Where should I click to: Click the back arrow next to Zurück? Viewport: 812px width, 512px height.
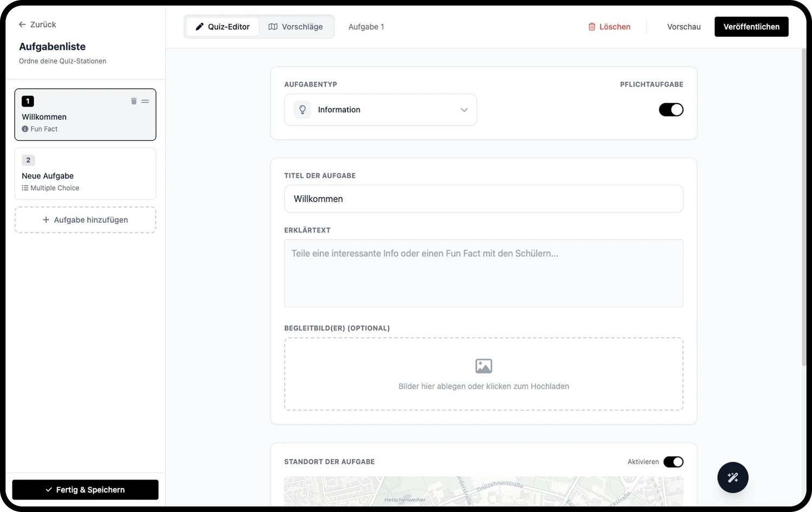tap(22, 24)
